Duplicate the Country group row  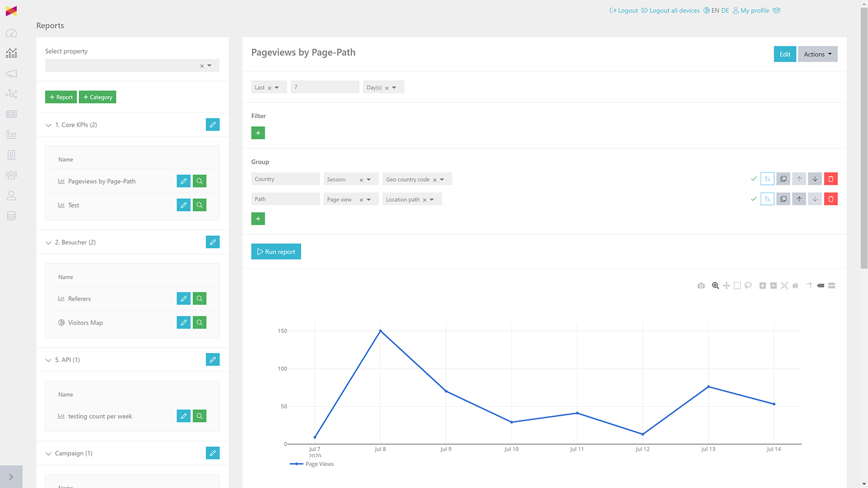(783, 179)
